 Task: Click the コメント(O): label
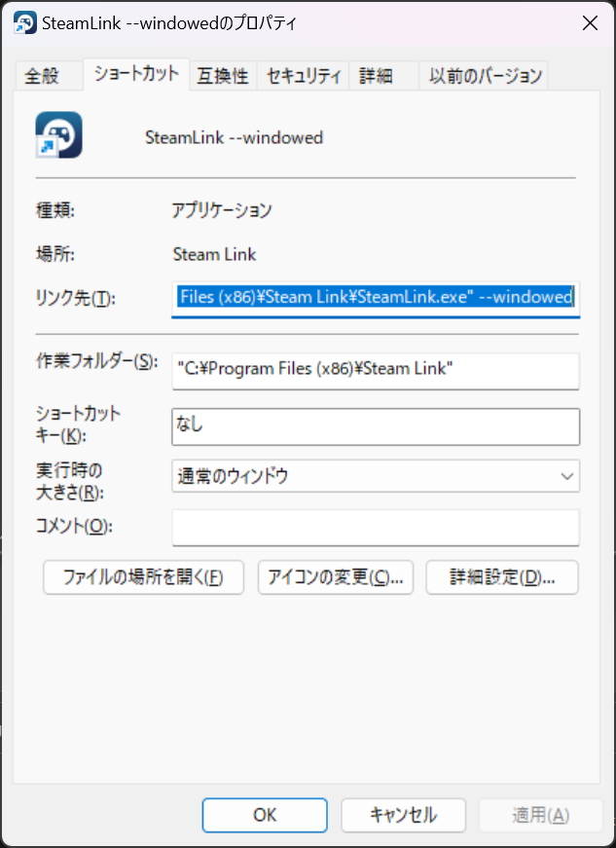[74, 526]
